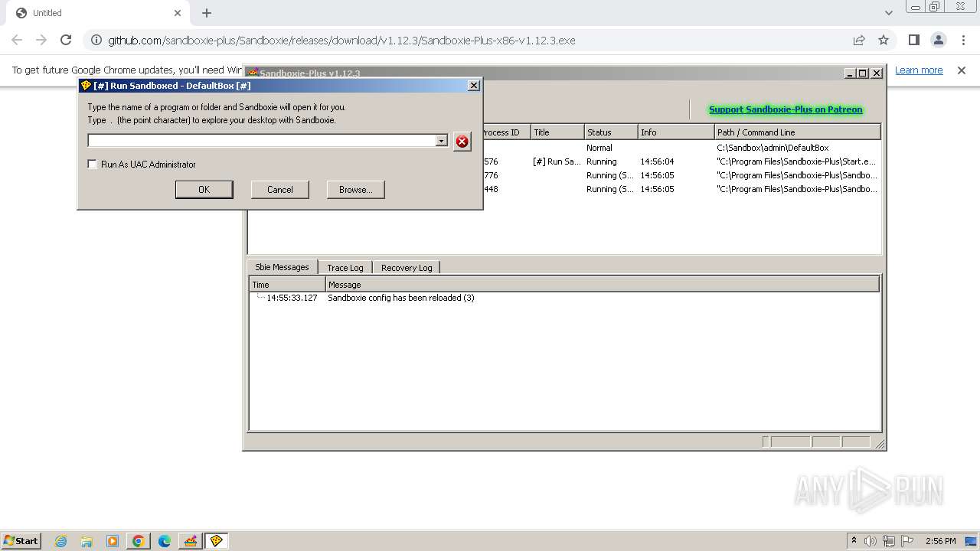980x551 pixels.
Task: Switch to Sbie Messages tab
Action: (x=282, y=267)
